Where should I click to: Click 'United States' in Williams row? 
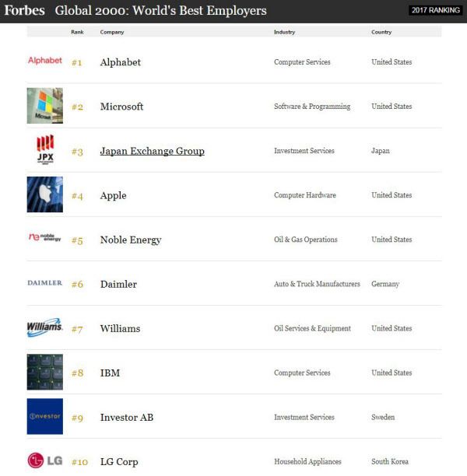(x=392, y=328)
